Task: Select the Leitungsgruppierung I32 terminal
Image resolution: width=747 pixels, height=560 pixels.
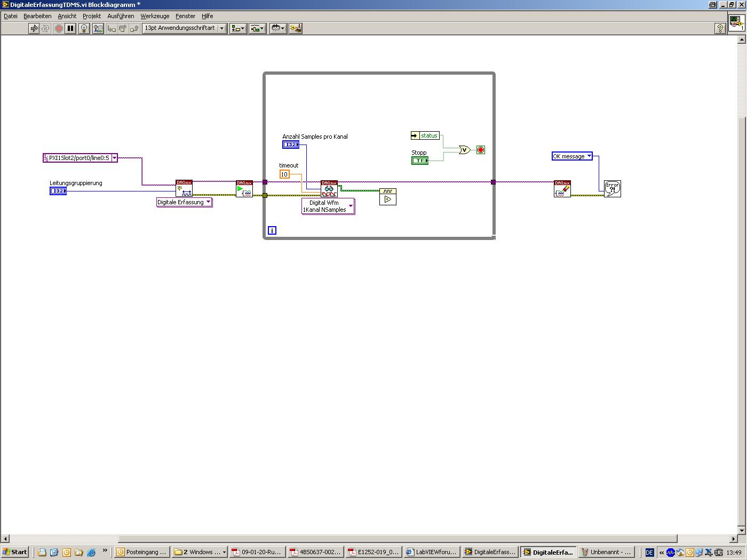Action: tap(58, 191)
